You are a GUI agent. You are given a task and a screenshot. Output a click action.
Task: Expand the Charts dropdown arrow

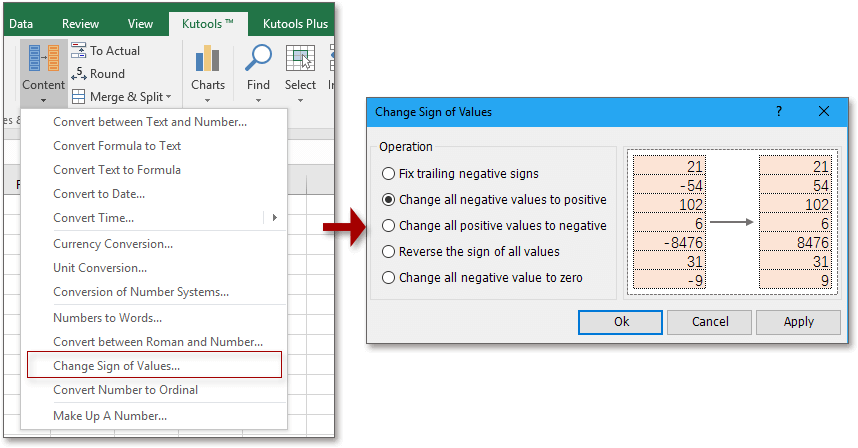pos(207,101)
